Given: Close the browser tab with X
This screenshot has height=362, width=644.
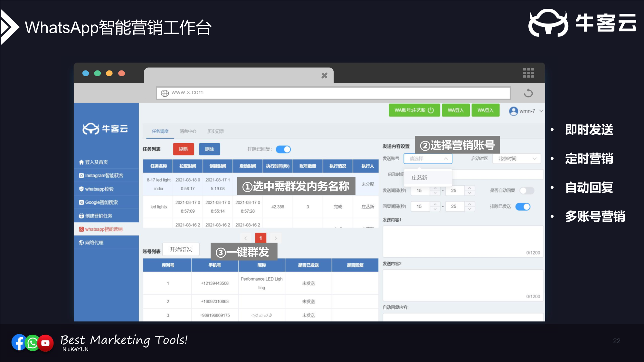Looking at the screenshot, I should (324, 76).
